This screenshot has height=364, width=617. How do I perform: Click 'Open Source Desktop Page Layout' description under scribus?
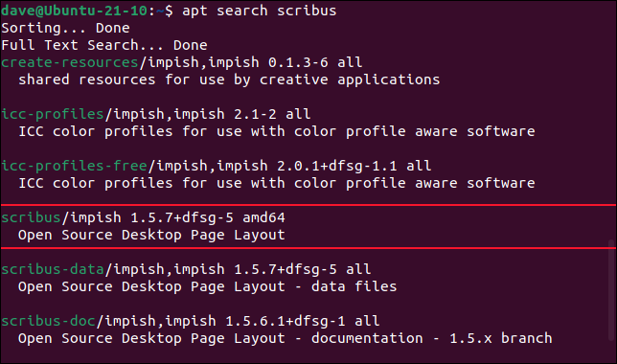[x=151, y=235]
